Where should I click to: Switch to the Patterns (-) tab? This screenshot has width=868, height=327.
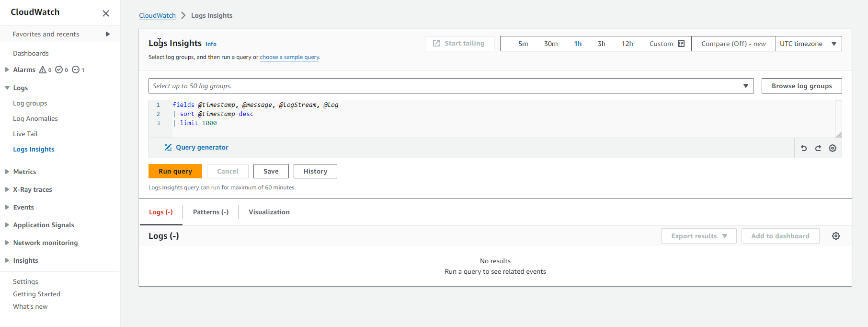pyautogui.click(x=211, y=212)
